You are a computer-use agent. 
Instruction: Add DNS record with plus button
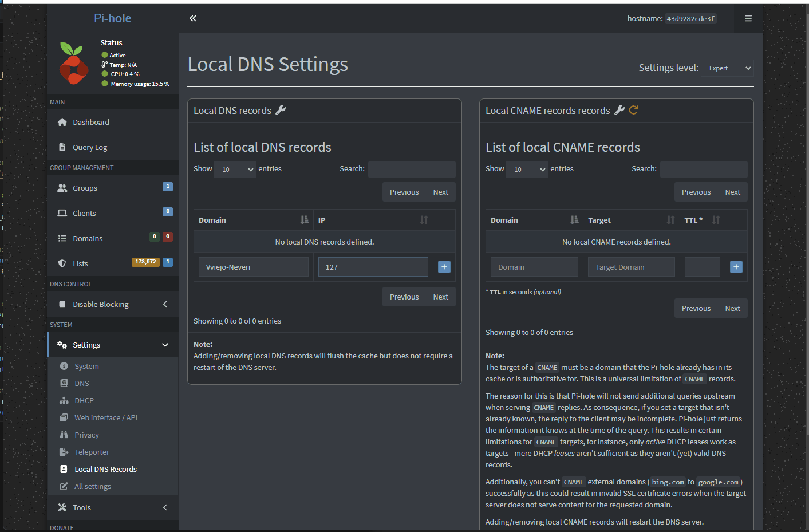click(x=444, y=267)
